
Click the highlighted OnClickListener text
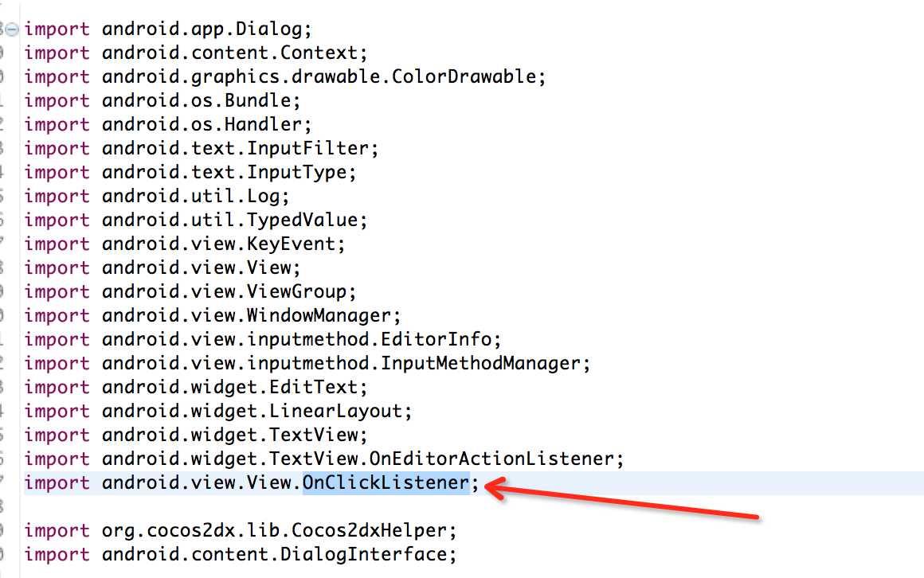point(386,482)
